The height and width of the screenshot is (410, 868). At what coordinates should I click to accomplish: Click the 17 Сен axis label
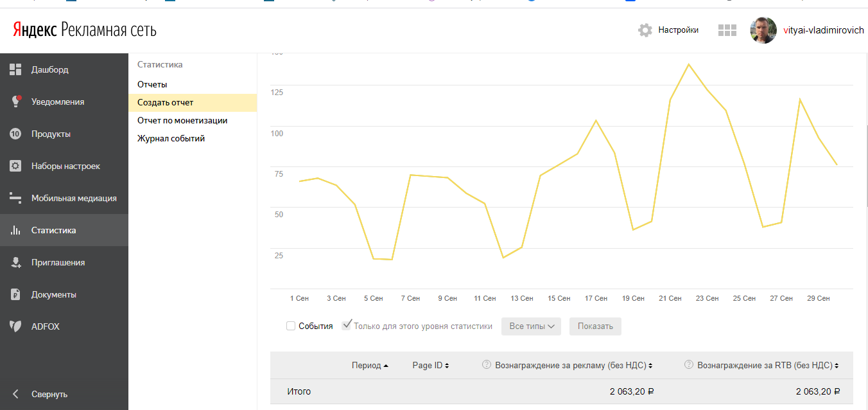pos(596,298)
